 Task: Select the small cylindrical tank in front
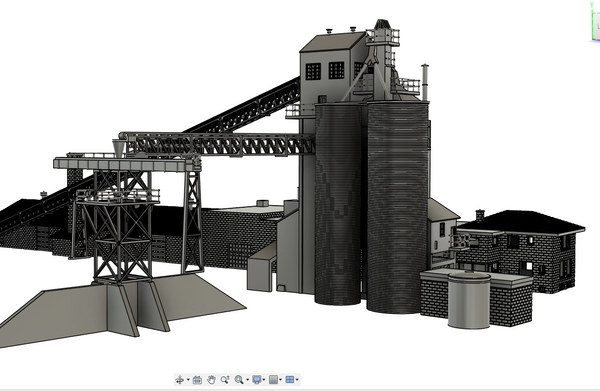click(469, 300)
